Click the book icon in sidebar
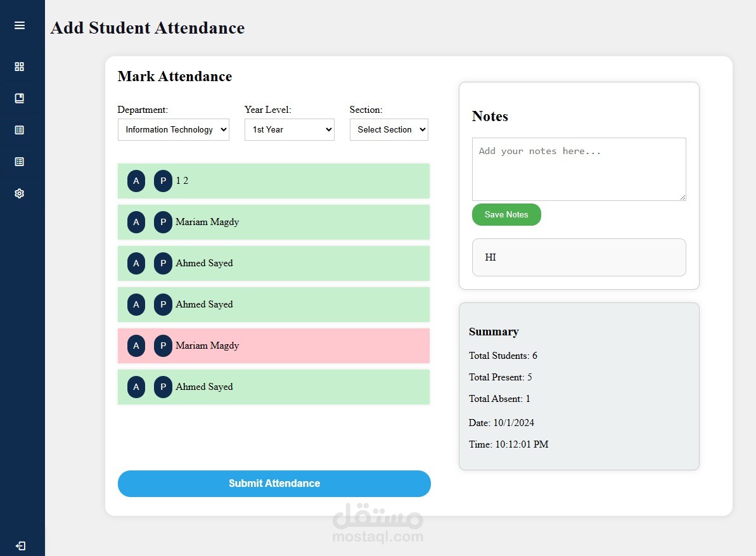Viewport: 756px width, 556px height. point(19,98)
